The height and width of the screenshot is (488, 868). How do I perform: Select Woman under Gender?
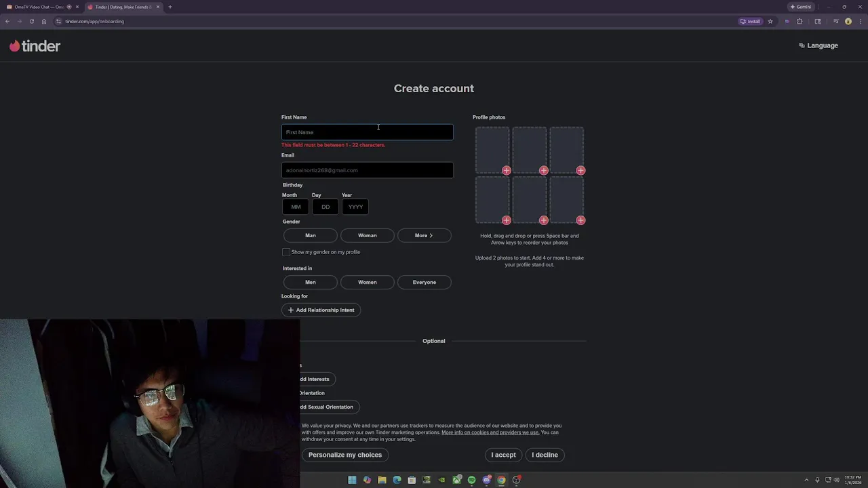[368, 235]
